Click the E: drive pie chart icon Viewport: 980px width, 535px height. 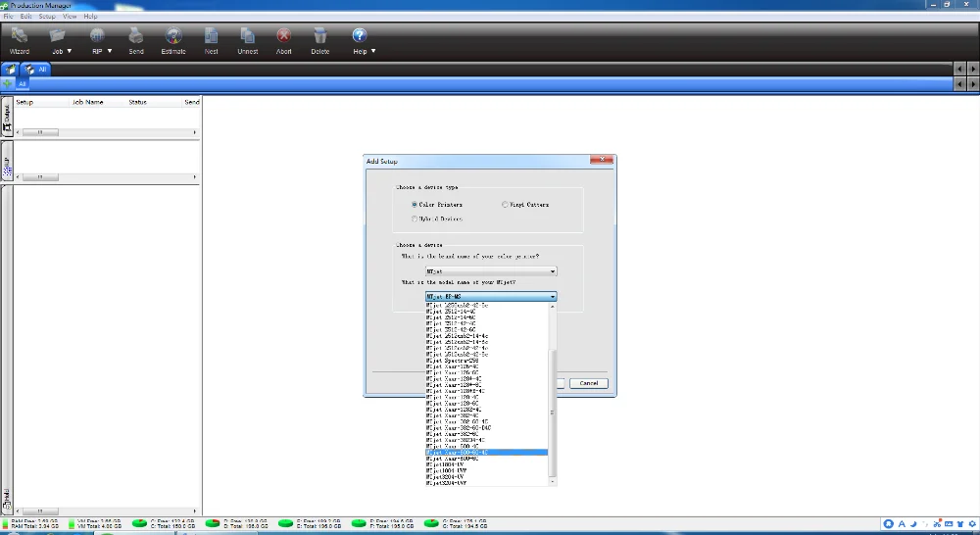[285, 523]
